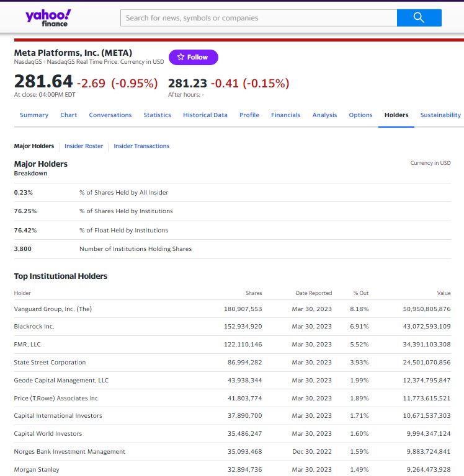464x476 pixels.
Task: Select the Holders tab
Action: [x=396, y=115]
